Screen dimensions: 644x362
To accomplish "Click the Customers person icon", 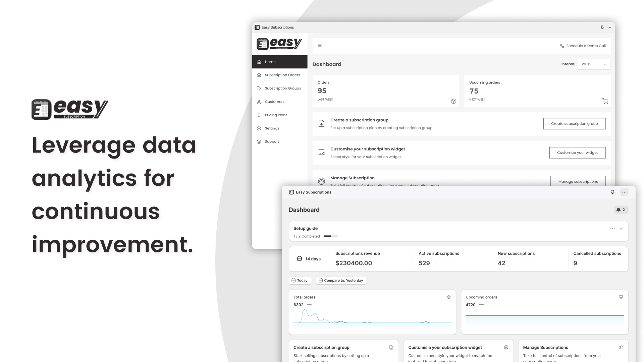I will point(259,102).
